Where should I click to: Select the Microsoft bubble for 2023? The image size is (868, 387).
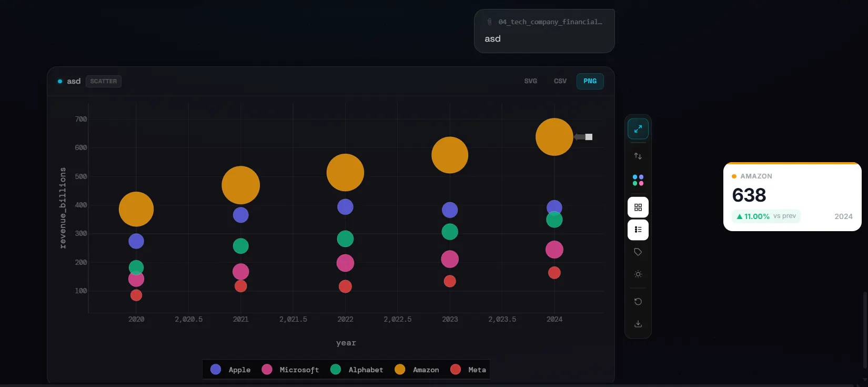point(450,259)
